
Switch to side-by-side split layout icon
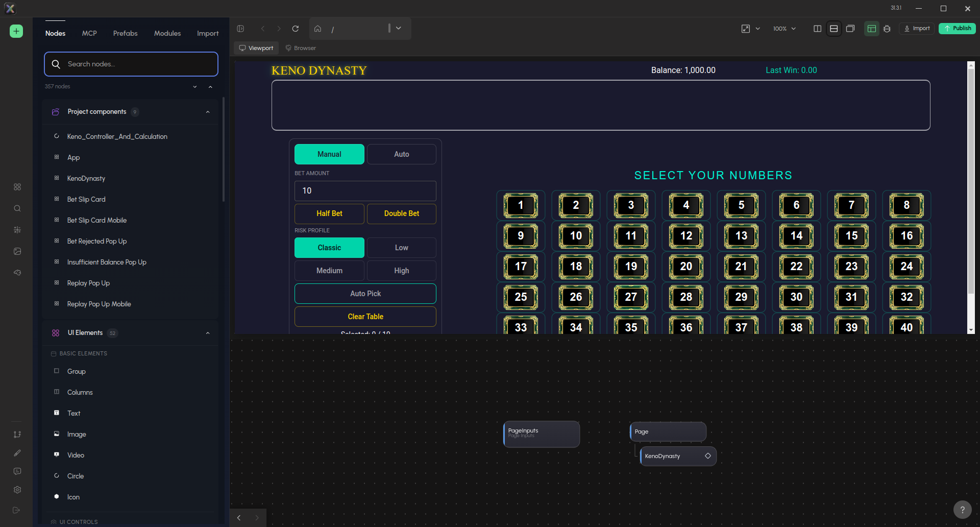click(x=817, y=29)
